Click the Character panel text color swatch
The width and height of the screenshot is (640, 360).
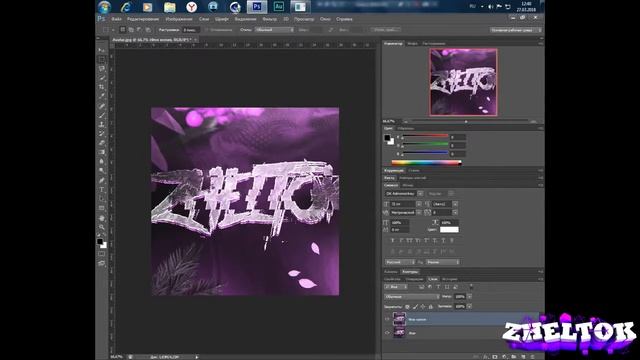pos(449,230)
